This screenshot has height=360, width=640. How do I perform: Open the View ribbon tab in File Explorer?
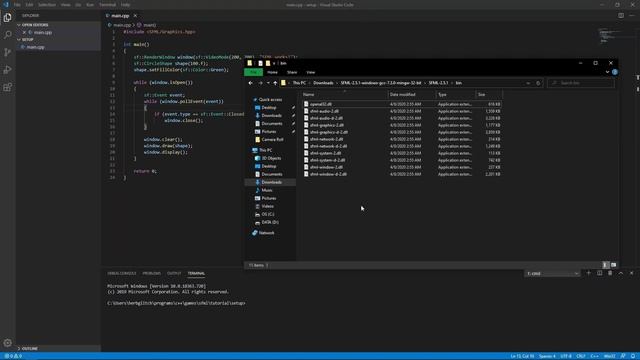click(x=311, y=72)
